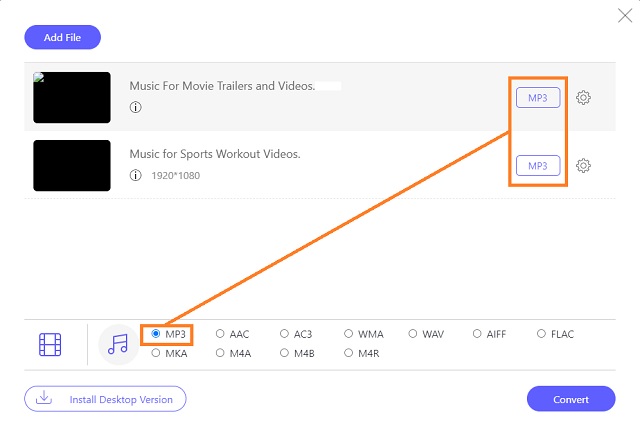Open settings gear for Movie Trailers file
The width and height of the screenshot is (640, 432).
point(583,98)
